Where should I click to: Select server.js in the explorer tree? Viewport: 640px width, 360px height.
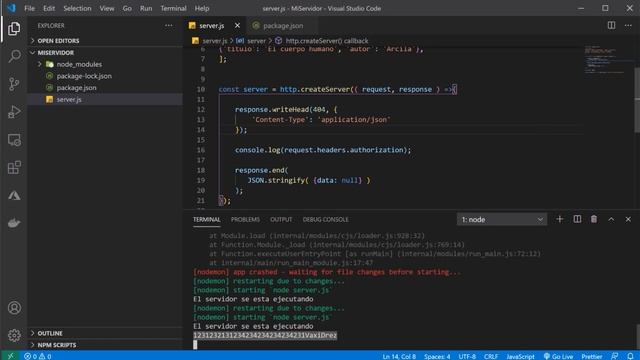pyautogui.click(x=105, y=99)
